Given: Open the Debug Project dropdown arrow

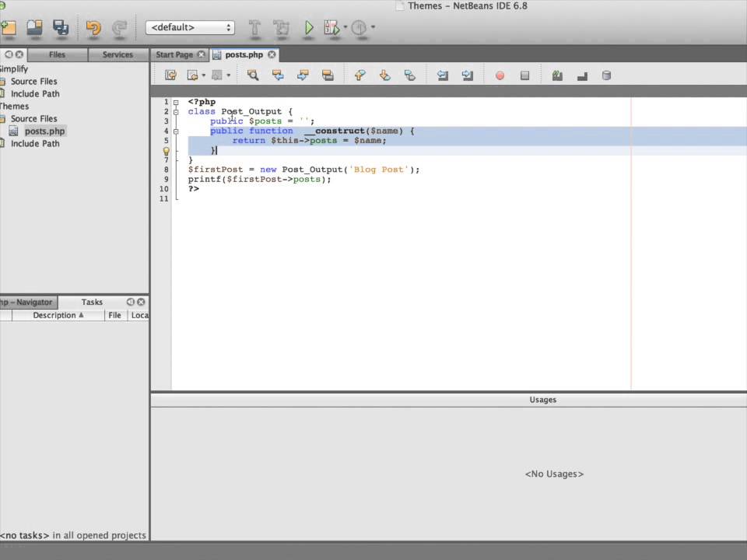Looking at the screenshot, I should tap(345, 27).
